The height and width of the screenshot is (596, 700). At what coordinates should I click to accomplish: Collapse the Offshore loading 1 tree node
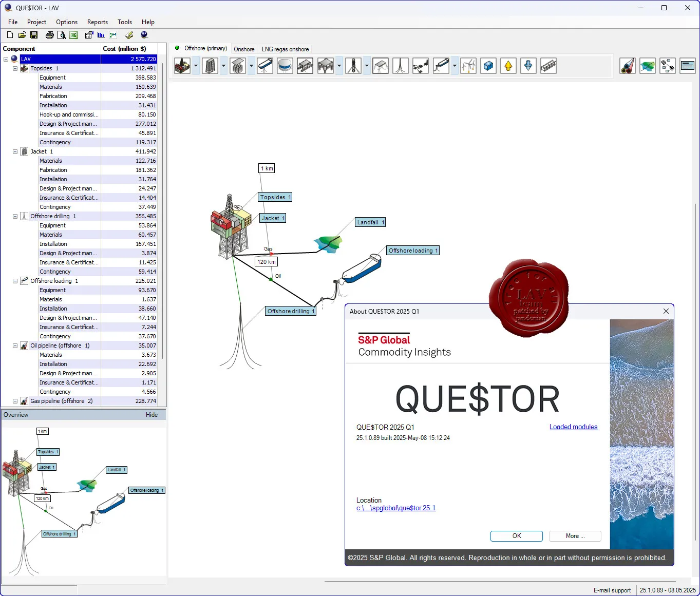(x=15, y=281)
